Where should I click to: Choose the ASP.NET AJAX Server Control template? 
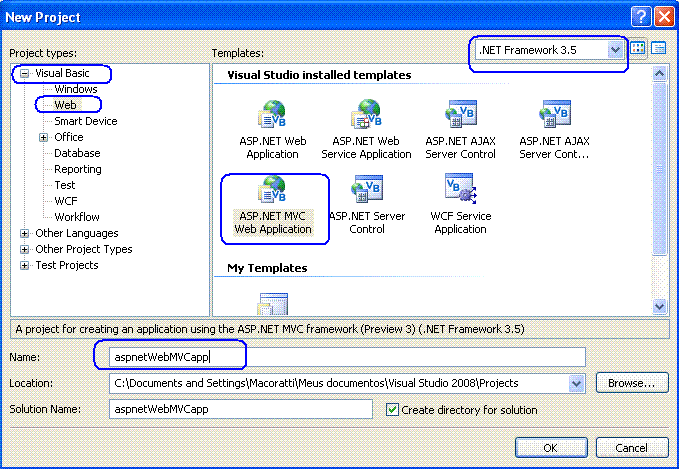click(460, 130)
